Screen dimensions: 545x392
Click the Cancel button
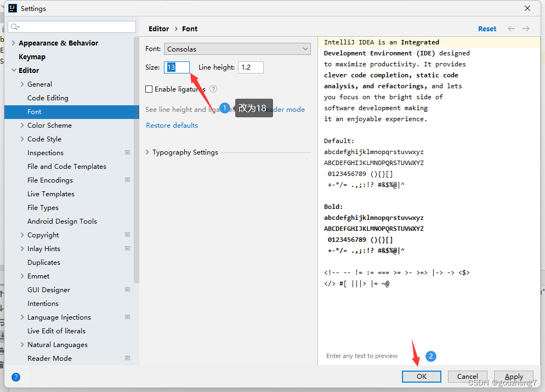(x=468, y=376)
